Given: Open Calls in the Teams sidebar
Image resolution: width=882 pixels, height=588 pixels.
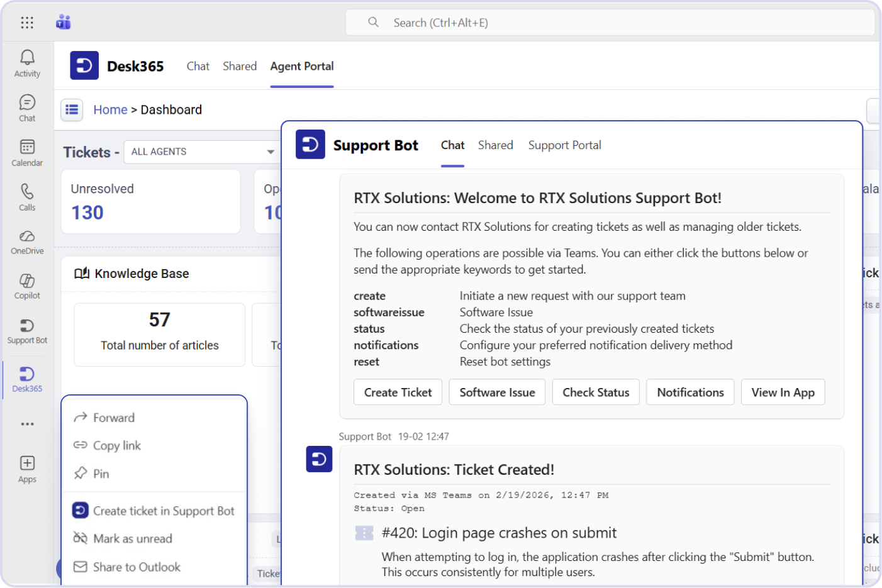Looking at the screenshot, I should point(27,197).
